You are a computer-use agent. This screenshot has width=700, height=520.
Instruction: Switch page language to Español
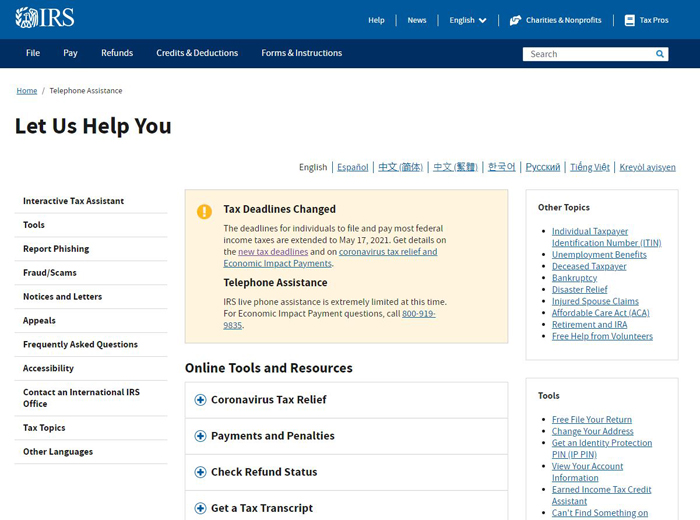[353, 167]
